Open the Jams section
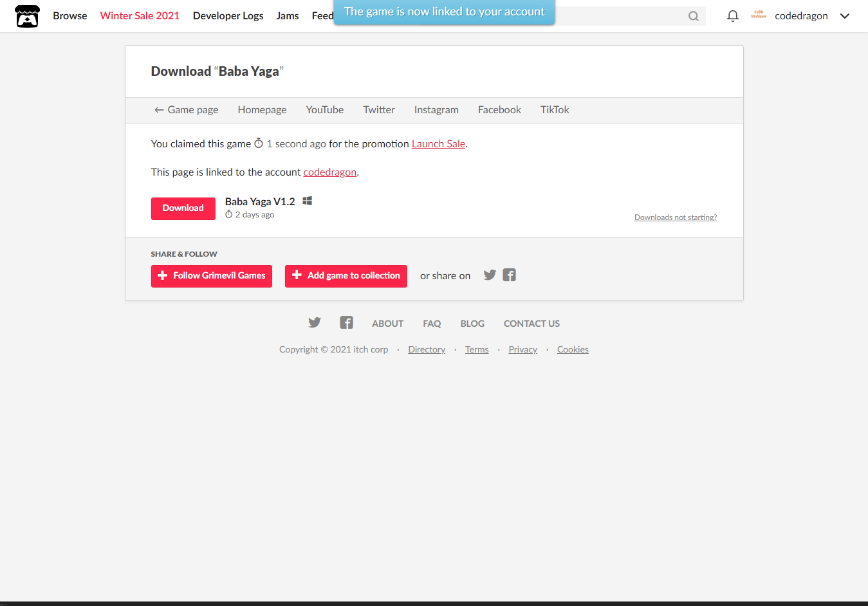The width and height of the screenshot is (868, 606). click(x=288, y=15)
